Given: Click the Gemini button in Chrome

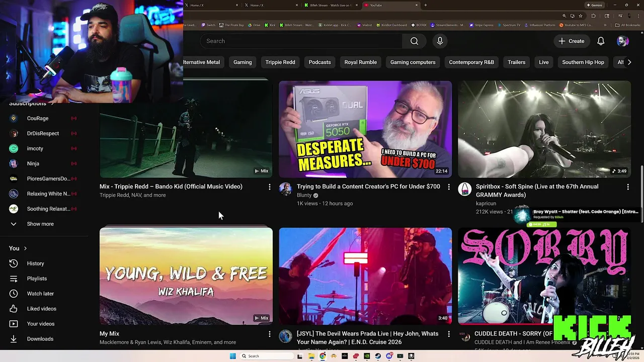Looking at the screenshot, I should (x=594, y=5).
